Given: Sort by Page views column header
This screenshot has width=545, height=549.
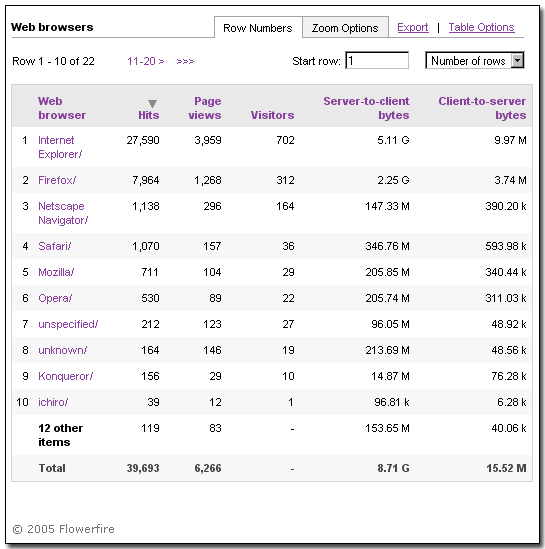Looking at the screenshot, I should [205, 108].
